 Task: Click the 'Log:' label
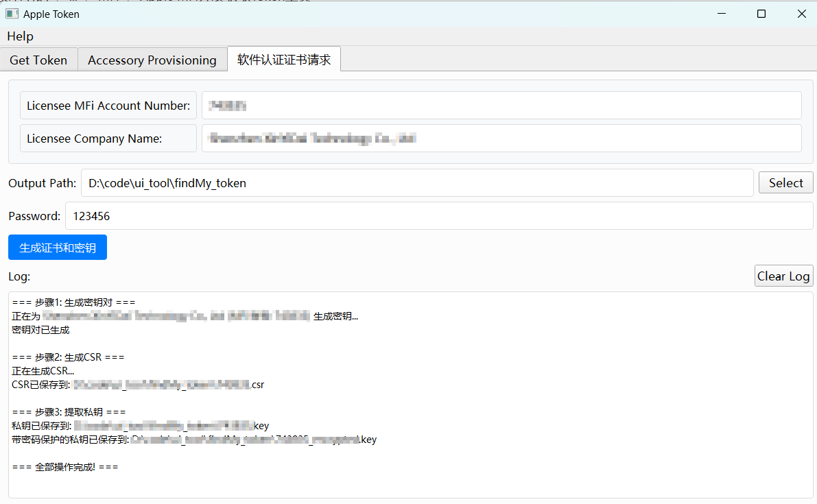19,276
